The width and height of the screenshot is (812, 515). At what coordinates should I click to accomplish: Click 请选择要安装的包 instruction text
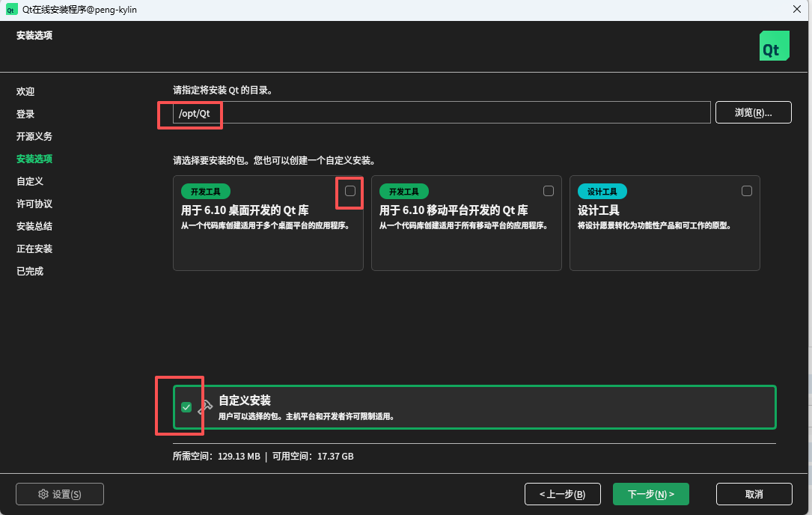[275, 161]
